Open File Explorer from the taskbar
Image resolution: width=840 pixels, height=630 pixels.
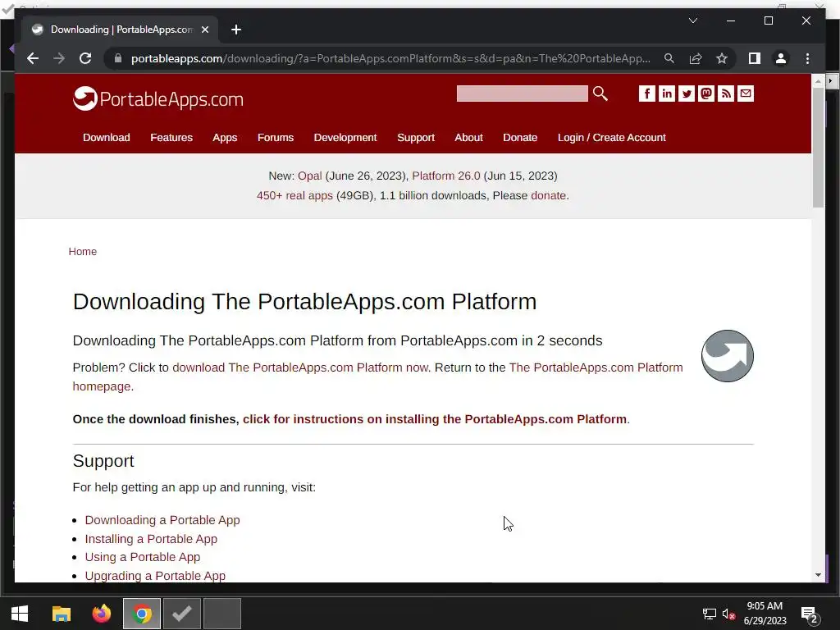(x=61, y=614)
